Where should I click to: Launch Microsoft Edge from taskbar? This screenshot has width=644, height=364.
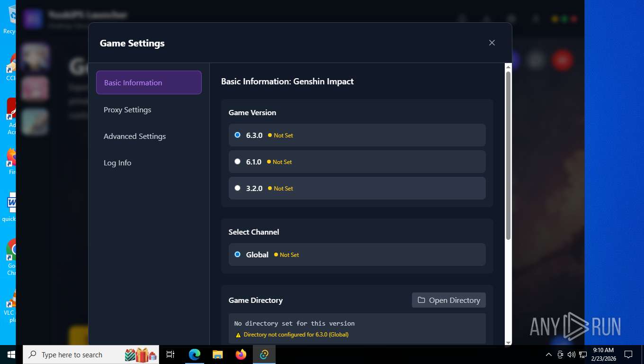click(x=195, y=355)
